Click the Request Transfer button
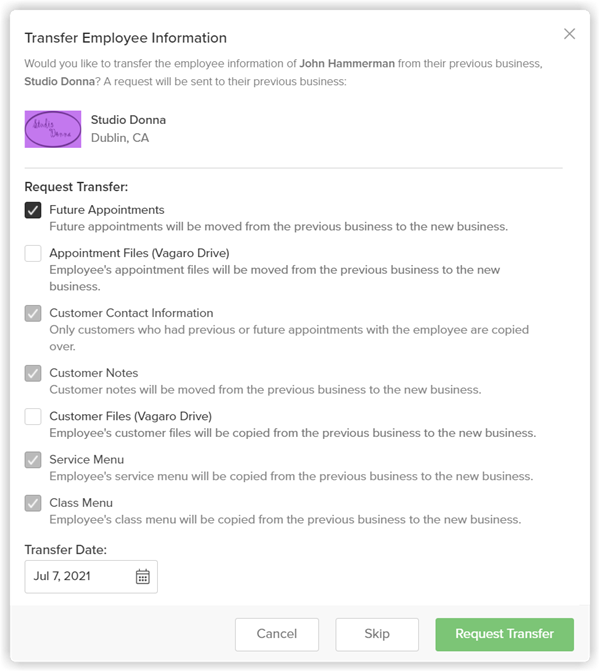Image resolution: width=600 pixels, height=672 pixels. coord(504,634)
